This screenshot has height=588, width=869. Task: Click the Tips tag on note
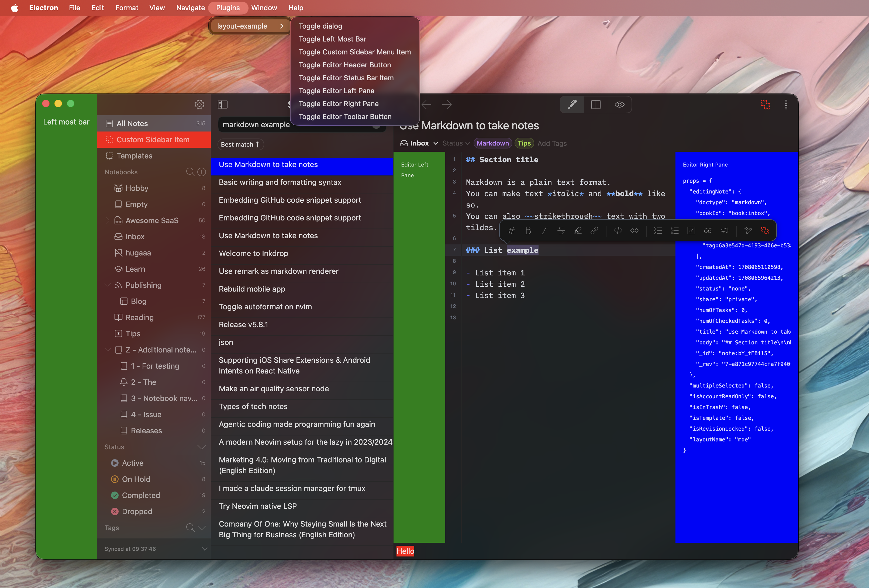tap(524, 143)
